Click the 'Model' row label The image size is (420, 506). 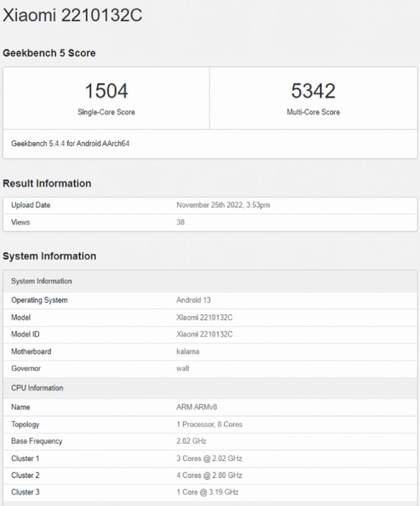[x=21, y=317]
